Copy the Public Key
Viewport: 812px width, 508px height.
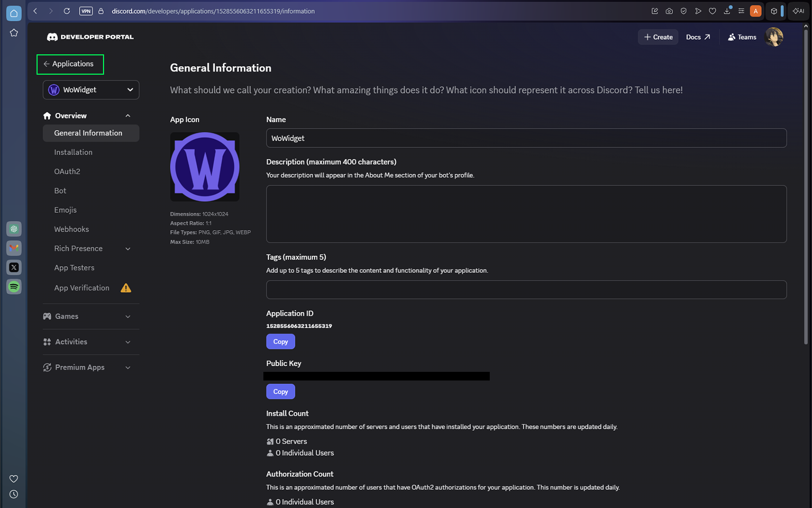click(x=281, y=392)
